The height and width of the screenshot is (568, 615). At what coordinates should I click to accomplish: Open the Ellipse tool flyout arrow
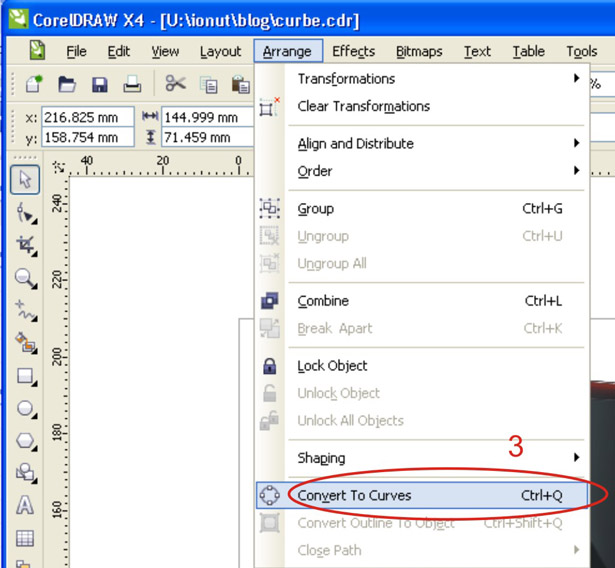[35, 416]
